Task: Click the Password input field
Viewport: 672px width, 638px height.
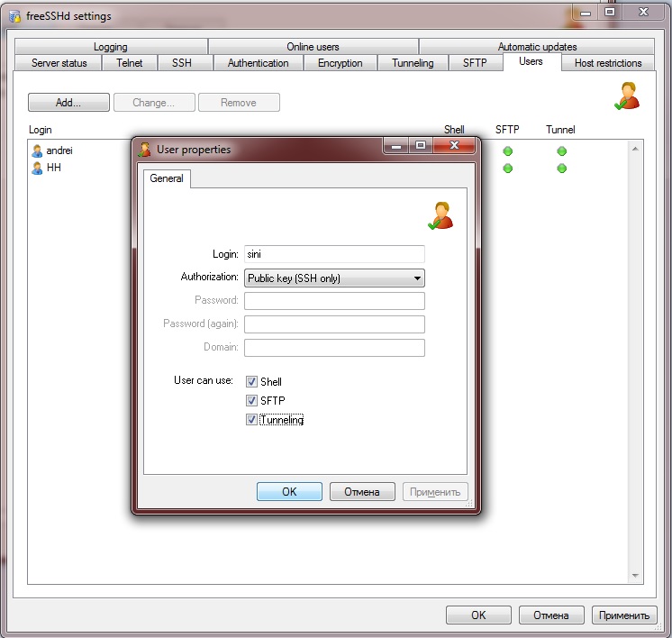Action: tap(334, 301)
